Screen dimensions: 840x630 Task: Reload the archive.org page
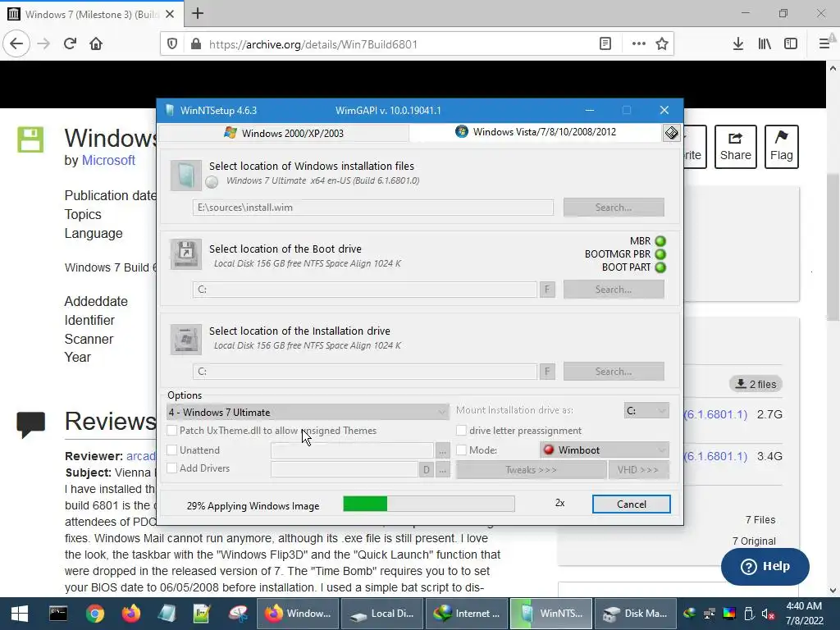(x=71, y=44)
